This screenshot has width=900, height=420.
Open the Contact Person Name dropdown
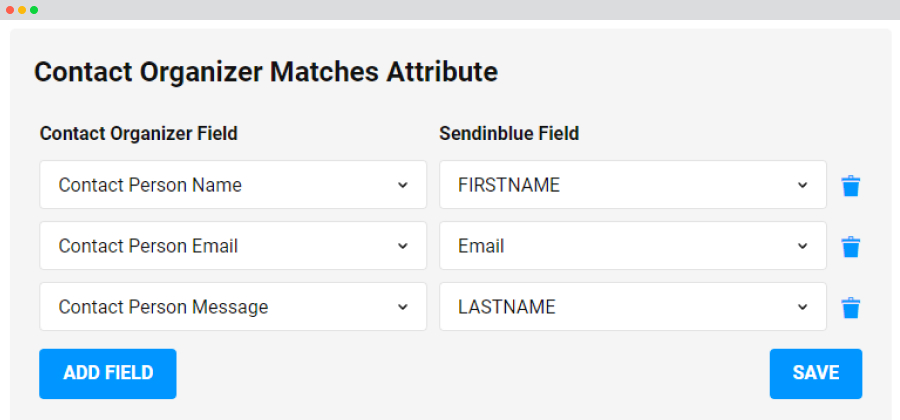[x=233, y=185]
